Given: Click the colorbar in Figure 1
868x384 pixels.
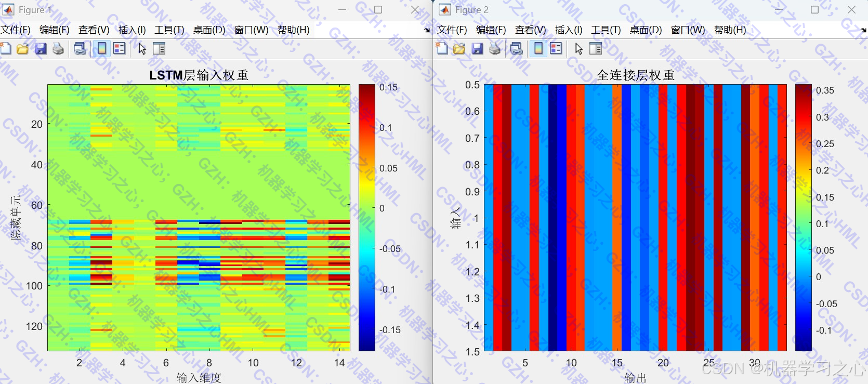Looking at the screenshot, I should click(x=367, y=218).
